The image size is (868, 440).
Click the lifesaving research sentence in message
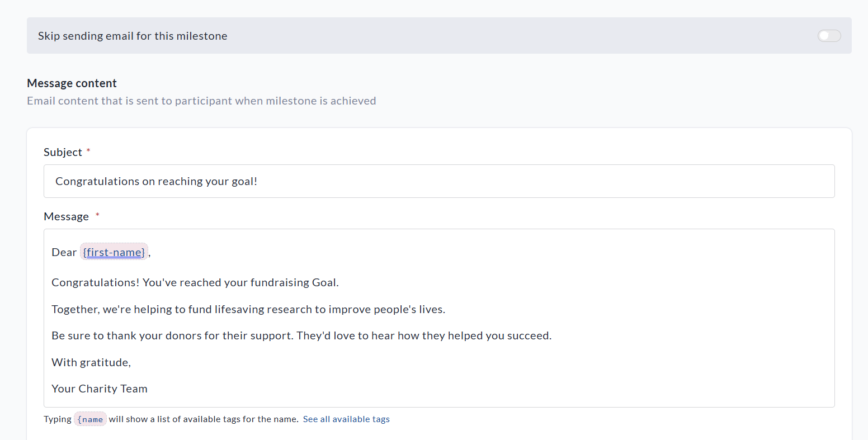pos(248,309)
